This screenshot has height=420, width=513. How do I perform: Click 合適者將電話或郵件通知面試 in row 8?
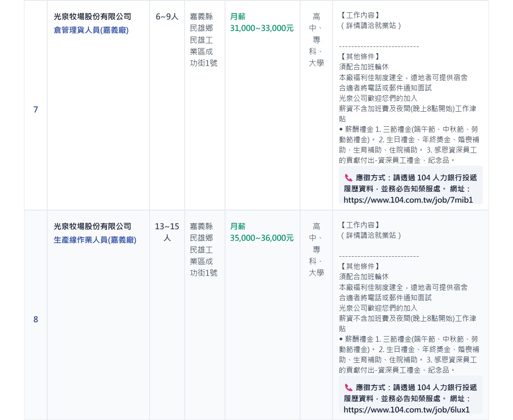click(x=385, y=298)
